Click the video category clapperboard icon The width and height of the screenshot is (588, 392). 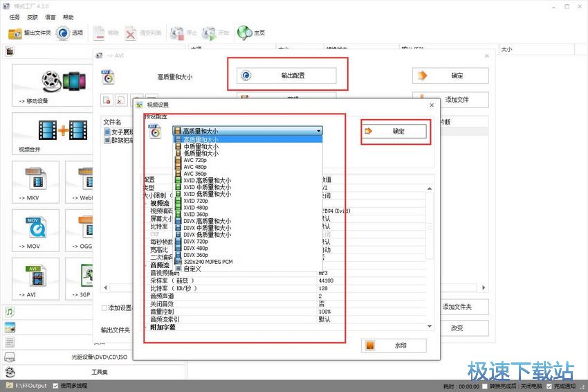click(x=10, y=51)
